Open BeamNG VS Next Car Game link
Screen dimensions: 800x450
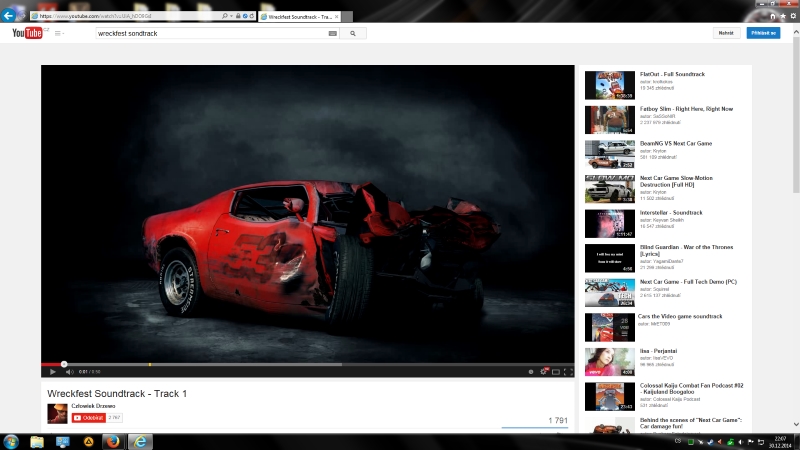pos(676,144)
